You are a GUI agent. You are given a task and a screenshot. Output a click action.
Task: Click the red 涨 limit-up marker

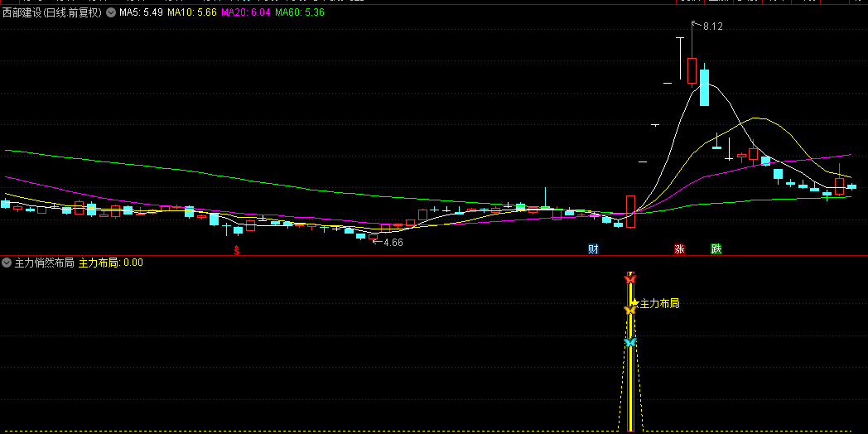[679, 249]
